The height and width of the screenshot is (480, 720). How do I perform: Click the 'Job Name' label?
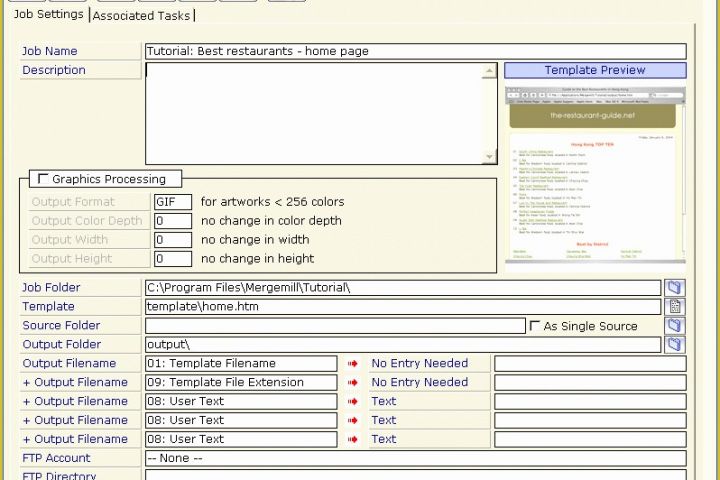50,51
